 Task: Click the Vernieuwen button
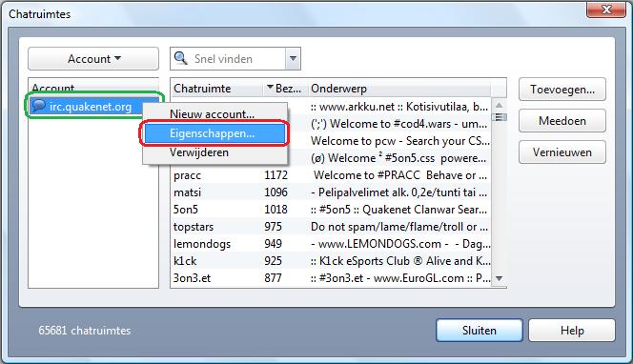[562, 152]
